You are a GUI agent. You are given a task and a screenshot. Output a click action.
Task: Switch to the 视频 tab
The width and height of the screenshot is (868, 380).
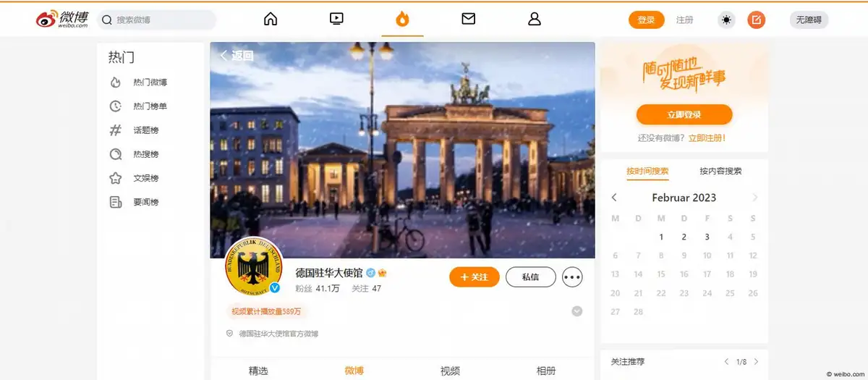[450, 371]
